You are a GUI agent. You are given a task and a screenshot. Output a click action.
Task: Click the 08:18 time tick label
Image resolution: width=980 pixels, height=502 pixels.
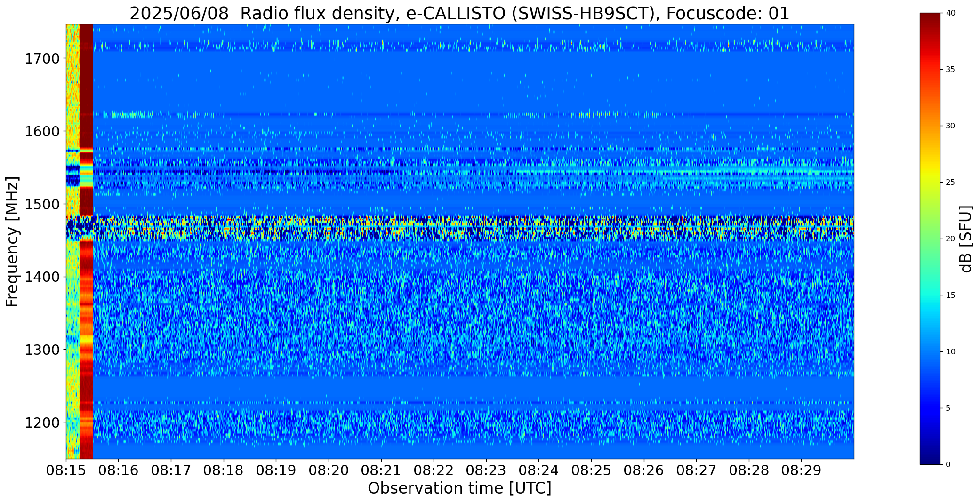pyautogui.click(x=224, y=470)
